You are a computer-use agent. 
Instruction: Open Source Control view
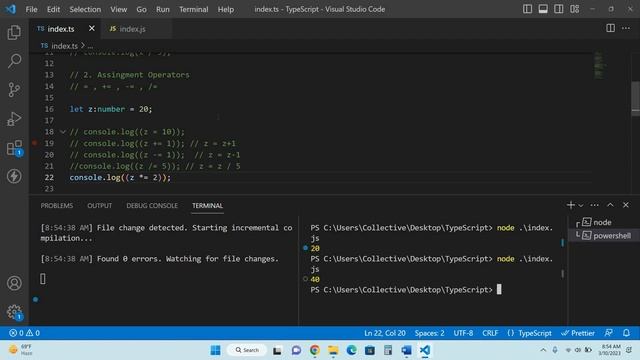pyautogui.click(x=14, y=89)
